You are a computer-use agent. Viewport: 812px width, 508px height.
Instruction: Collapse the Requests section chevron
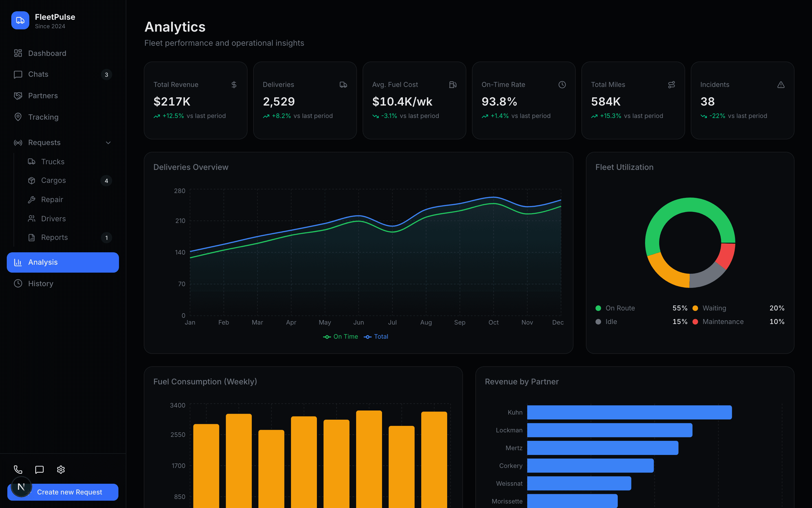pos(108,143)
